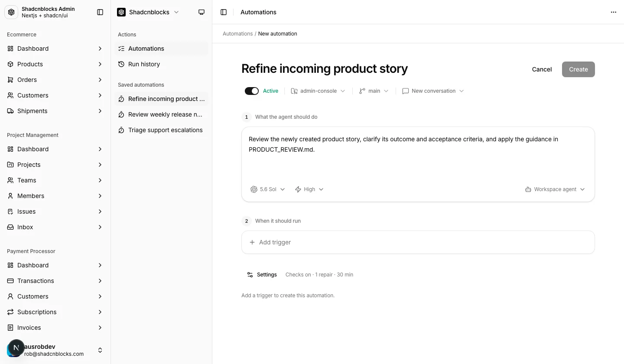Open the New conversation dropdown

(433, 91)
